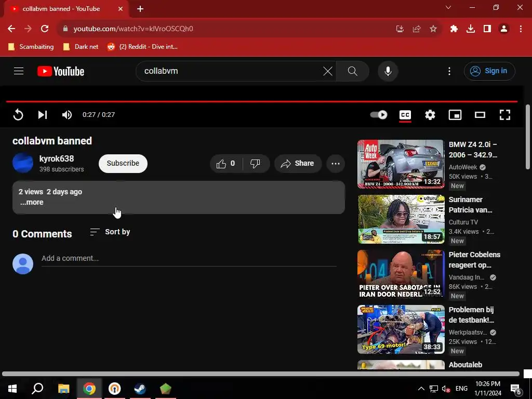Toggle Chrome side panel
This screenshot has width=532, height=399.
[487, 29]
